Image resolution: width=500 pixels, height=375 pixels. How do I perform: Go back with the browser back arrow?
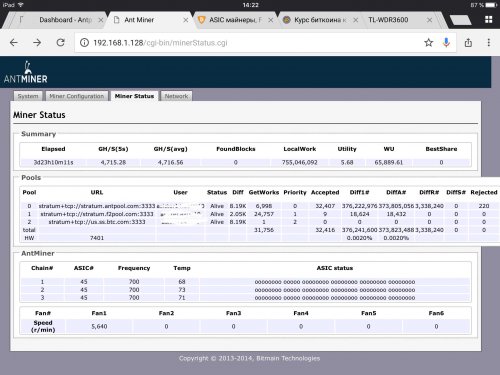14,43
